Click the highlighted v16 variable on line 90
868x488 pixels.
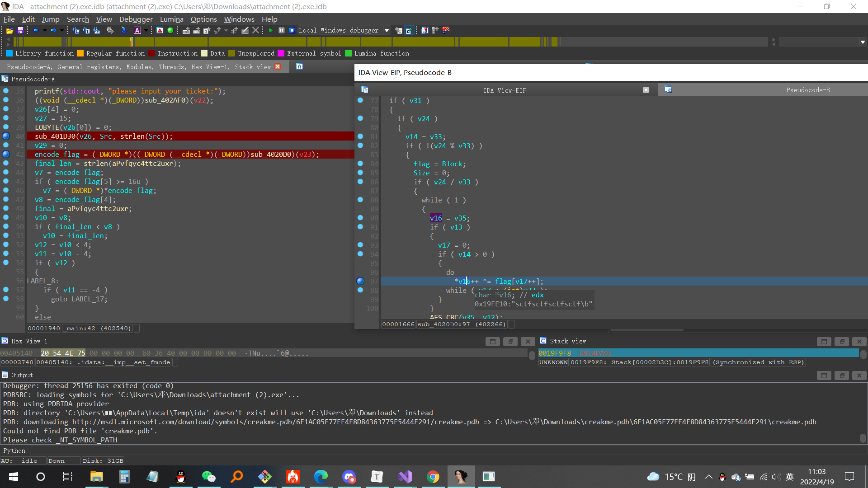point(436,218)
